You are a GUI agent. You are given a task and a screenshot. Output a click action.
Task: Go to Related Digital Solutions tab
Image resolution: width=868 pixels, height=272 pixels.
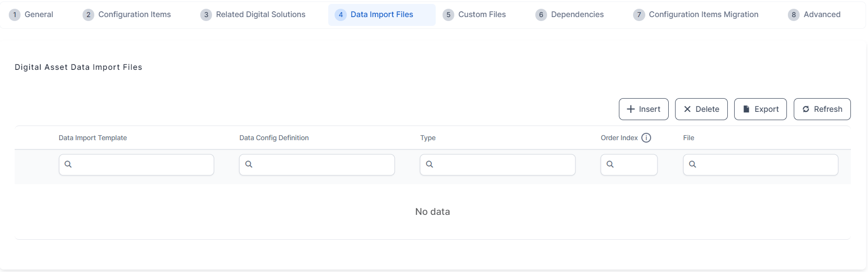[260, 15]
